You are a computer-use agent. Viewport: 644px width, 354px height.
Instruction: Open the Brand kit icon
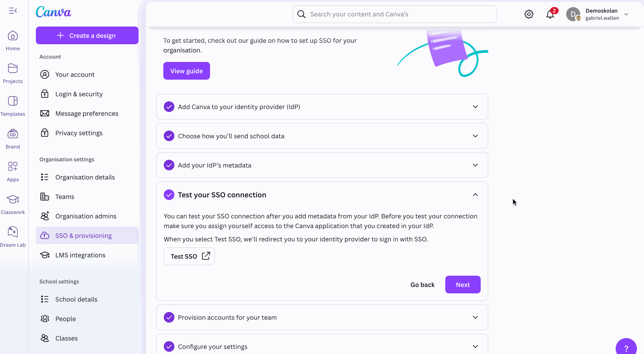(x=13, y=134)
